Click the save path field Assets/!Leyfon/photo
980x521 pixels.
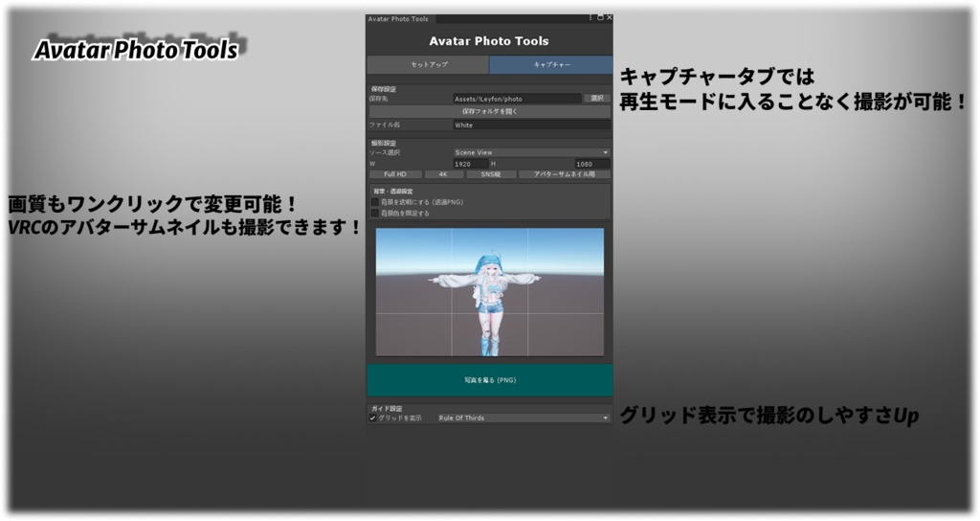click(517, 99)
